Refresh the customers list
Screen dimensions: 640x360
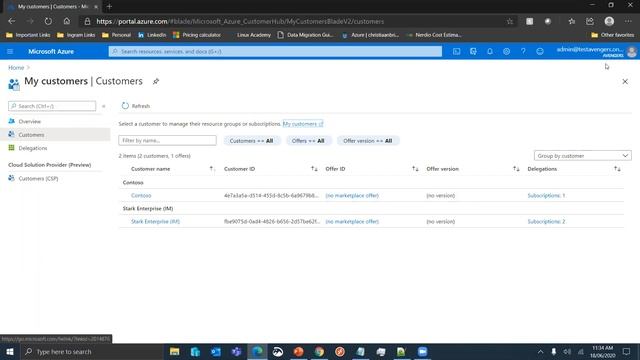pyautogui.click(x=136, y=106)
